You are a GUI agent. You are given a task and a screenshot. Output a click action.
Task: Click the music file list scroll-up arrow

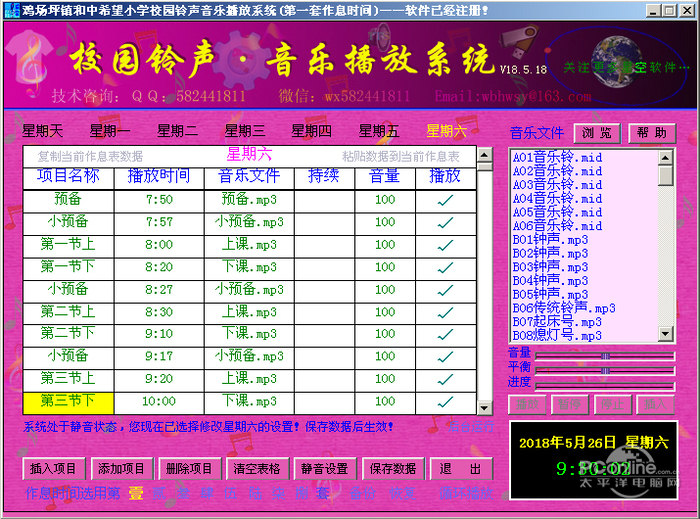tap(666, 158)
